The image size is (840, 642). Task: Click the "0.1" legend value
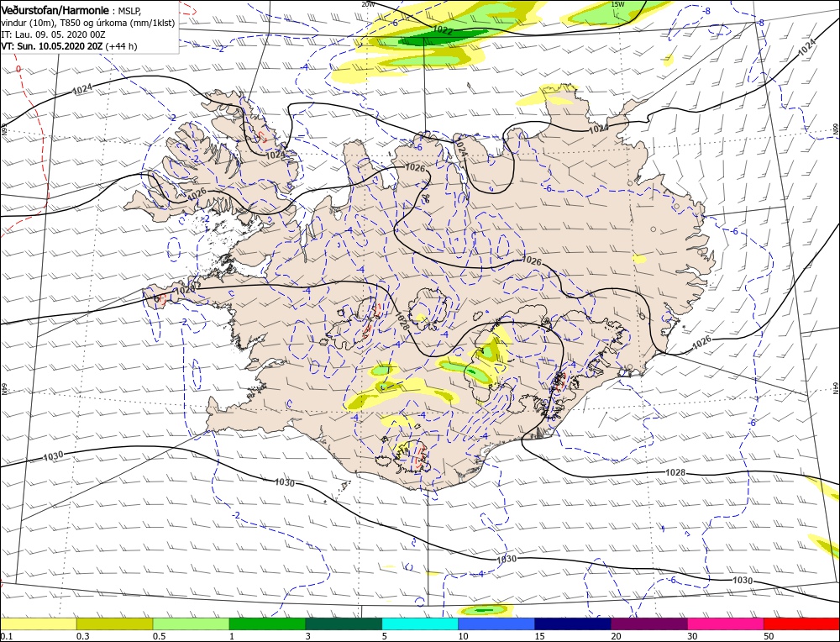6,636
